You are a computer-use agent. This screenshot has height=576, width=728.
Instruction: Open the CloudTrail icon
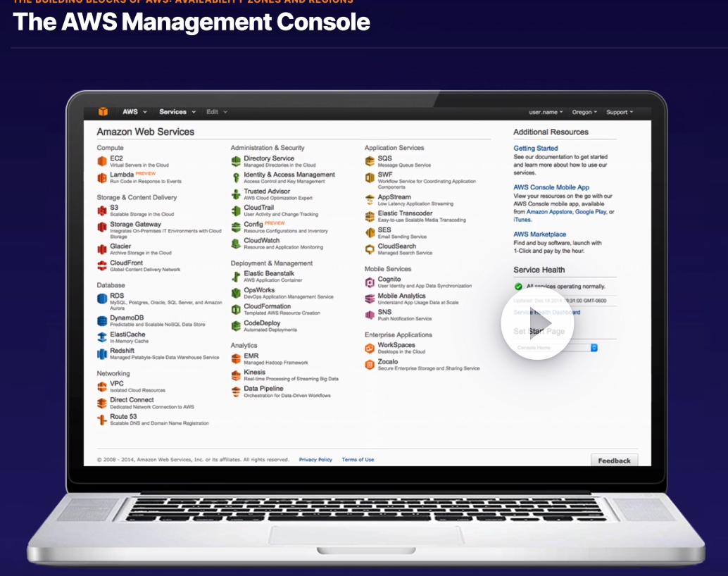(x=236, y=211)
